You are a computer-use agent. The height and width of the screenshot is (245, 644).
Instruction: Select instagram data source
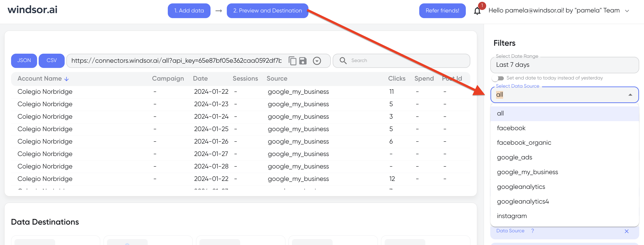tap(564, 216)
